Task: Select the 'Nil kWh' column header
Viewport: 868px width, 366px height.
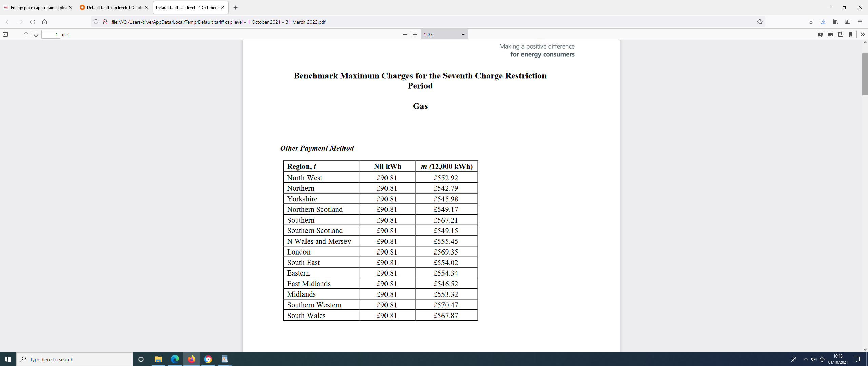Action: [x=388, y=166]
